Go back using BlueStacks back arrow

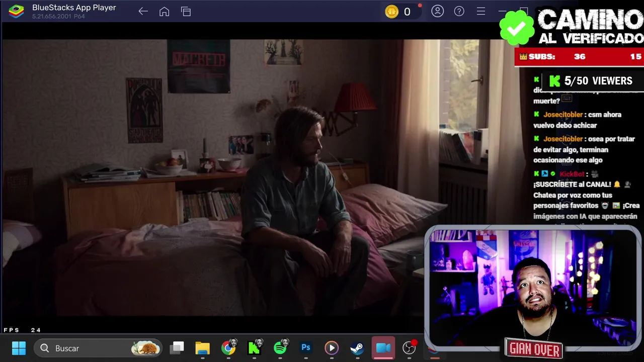143,11
